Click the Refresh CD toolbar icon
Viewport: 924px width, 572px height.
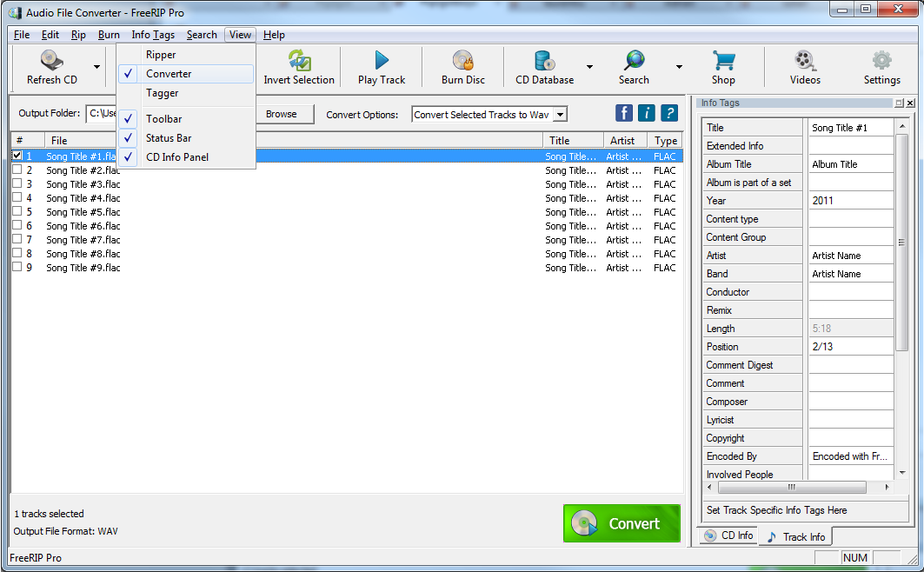point(52,60)
